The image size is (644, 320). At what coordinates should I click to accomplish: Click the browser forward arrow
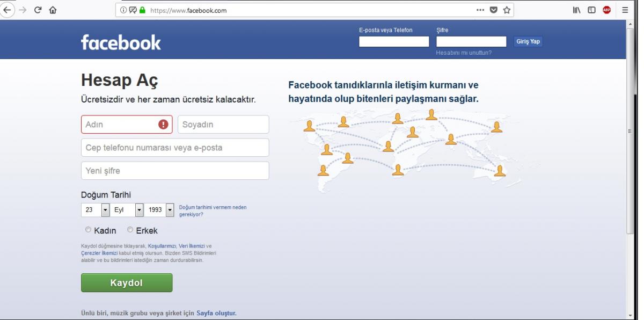23,10
